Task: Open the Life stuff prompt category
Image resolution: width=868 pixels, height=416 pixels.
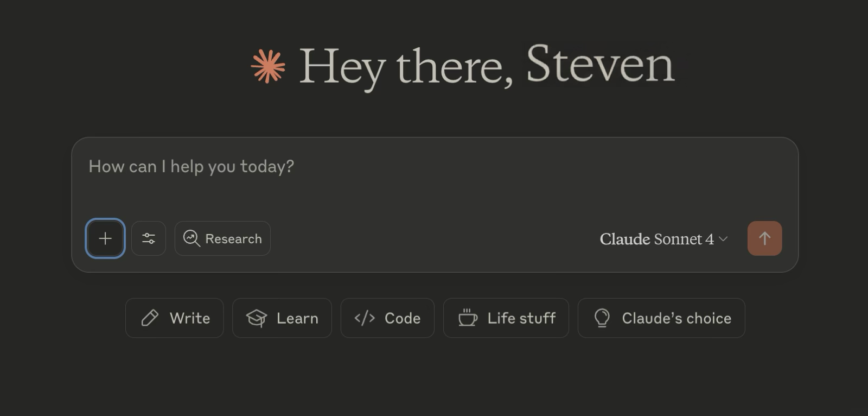Action: point(506,318)
